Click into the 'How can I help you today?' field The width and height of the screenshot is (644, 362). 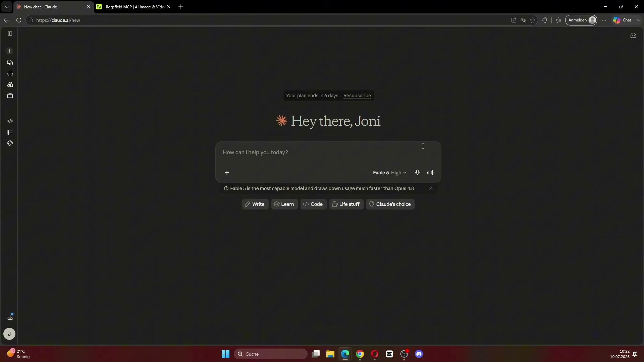tap(328, 153)
